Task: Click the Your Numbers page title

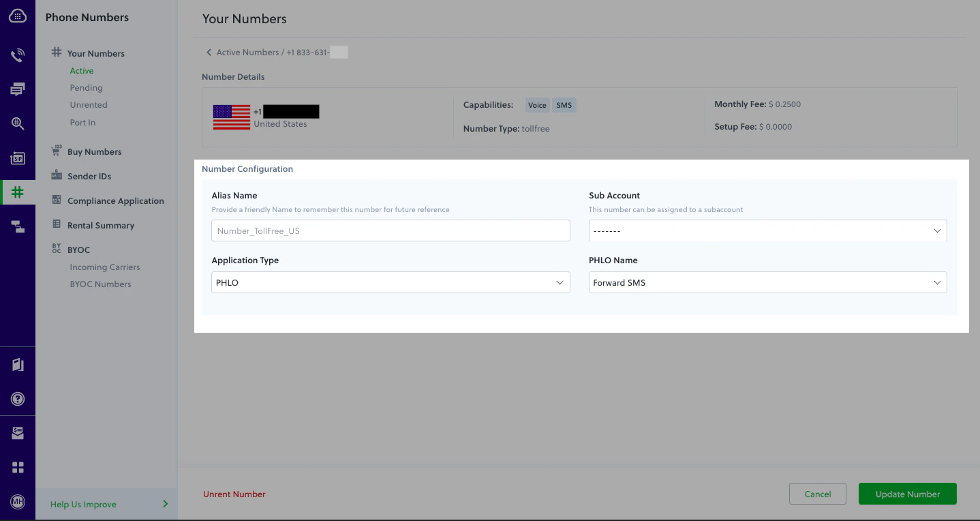Action: [245, 19]
